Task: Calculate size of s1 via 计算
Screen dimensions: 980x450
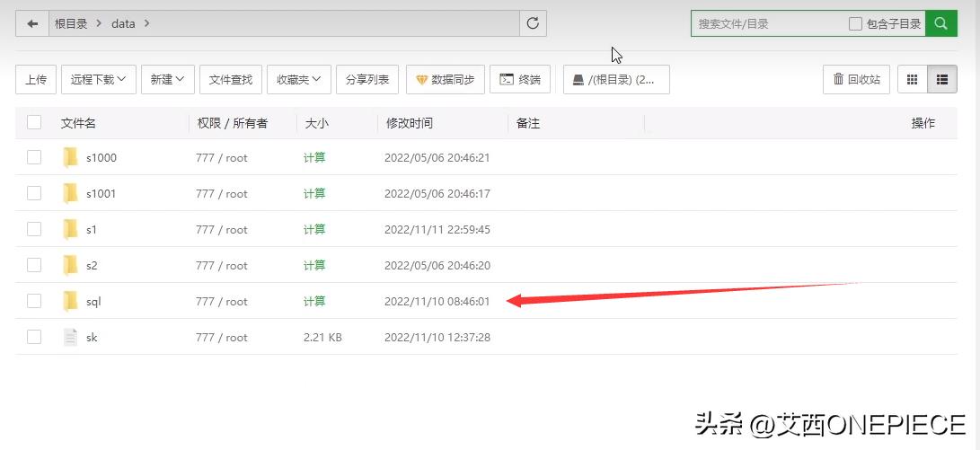Action: pyautogui.click(x=314, y=229)
